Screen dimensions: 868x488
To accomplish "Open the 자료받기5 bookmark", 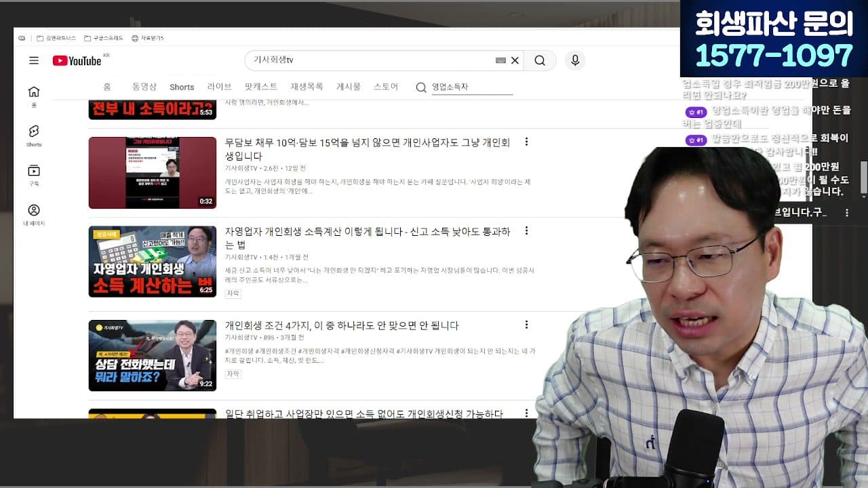I will [148, 38].
